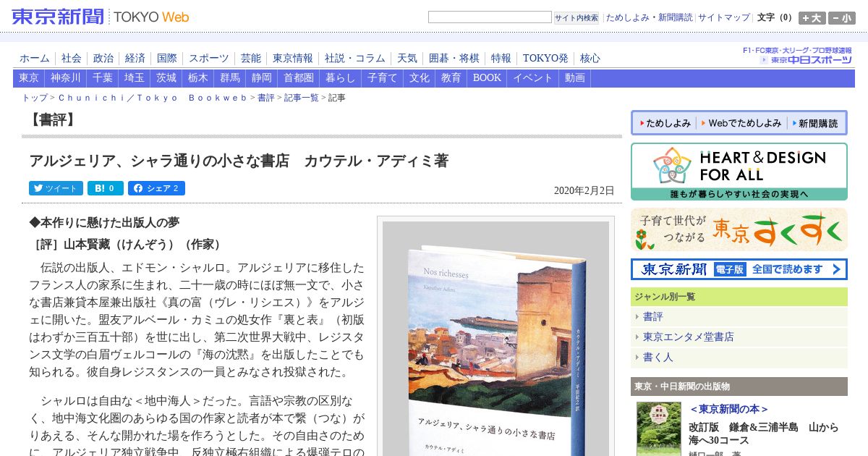Click Webでためしよみ in sidebar box
The height and width of the screenshot is (456, 868).
(x=741, y=123)
